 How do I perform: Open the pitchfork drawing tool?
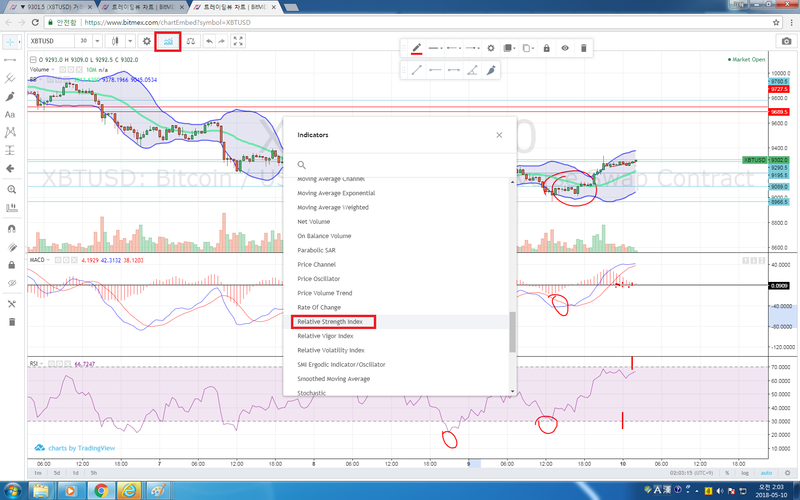point(10,78)
